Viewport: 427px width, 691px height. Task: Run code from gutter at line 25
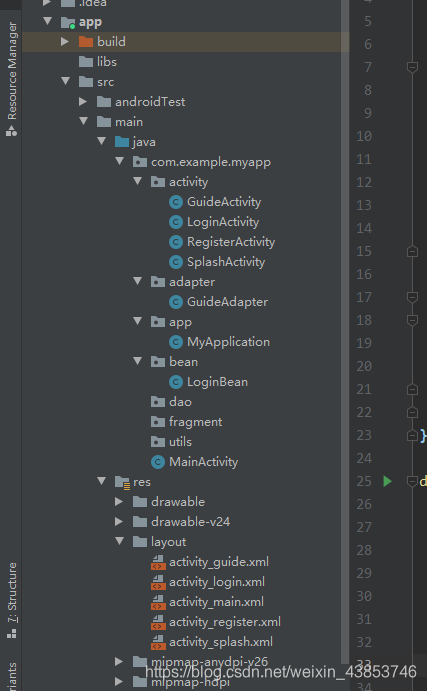387,481
